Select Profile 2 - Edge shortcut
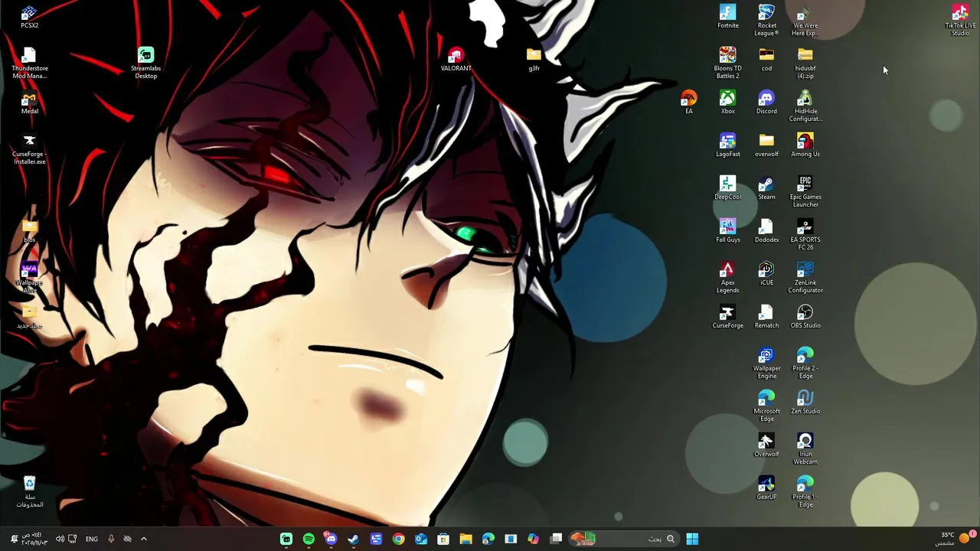Image resolution: width=980 pixels, height=551 pixels. [805, 364]
